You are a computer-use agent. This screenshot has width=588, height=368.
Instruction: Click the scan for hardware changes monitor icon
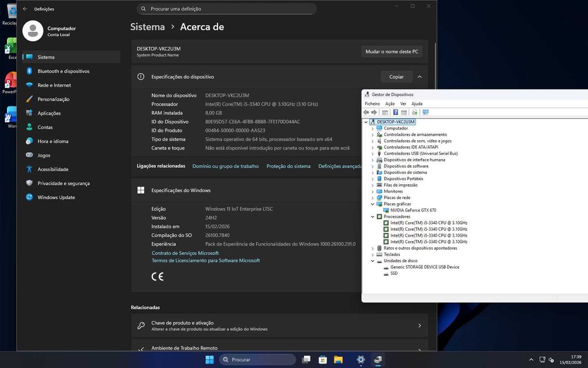pos(425,112)
